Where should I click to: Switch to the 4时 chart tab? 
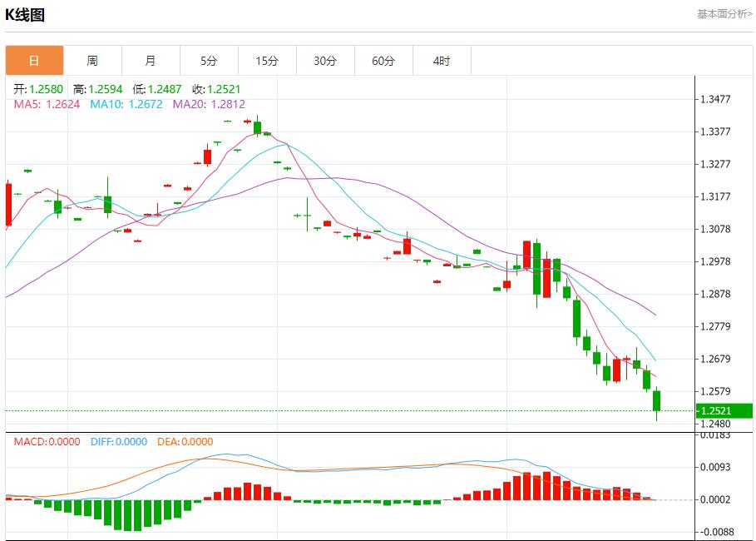pos(442,61)
